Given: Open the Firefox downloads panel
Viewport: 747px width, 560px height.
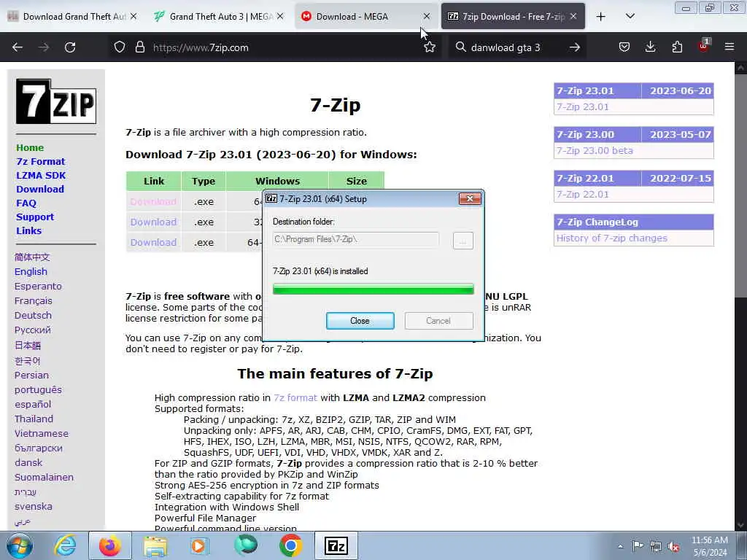Looking at the screenshot, I should (650, 47).
